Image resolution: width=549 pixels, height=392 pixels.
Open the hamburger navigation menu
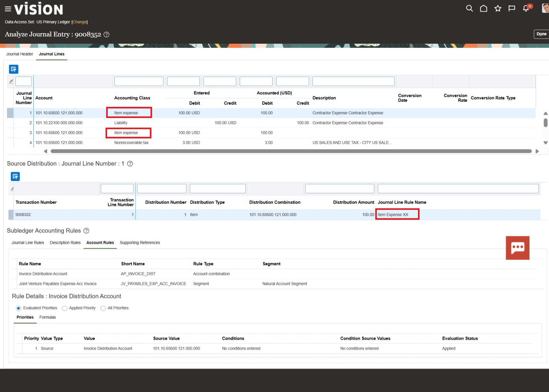pos(8,9)
